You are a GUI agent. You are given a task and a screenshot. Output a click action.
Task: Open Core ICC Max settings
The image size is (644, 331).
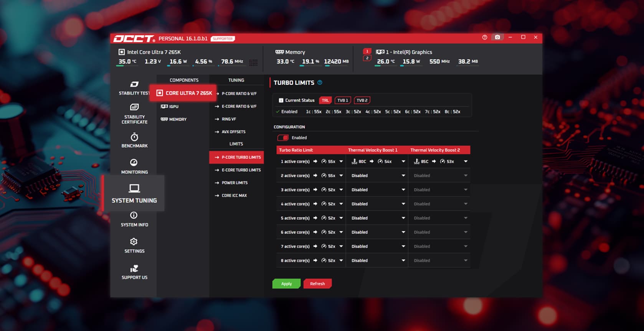click(231, 195)
